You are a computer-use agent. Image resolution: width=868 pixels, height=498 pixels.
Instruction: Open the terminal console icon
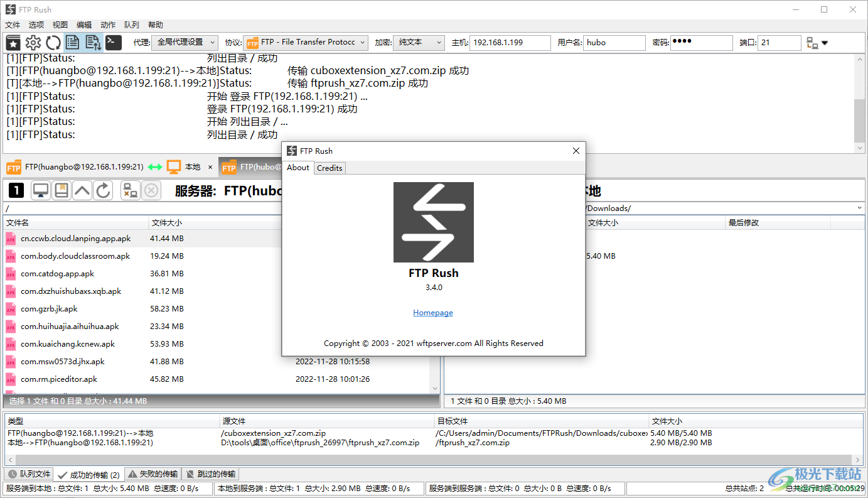click(113, 43)
